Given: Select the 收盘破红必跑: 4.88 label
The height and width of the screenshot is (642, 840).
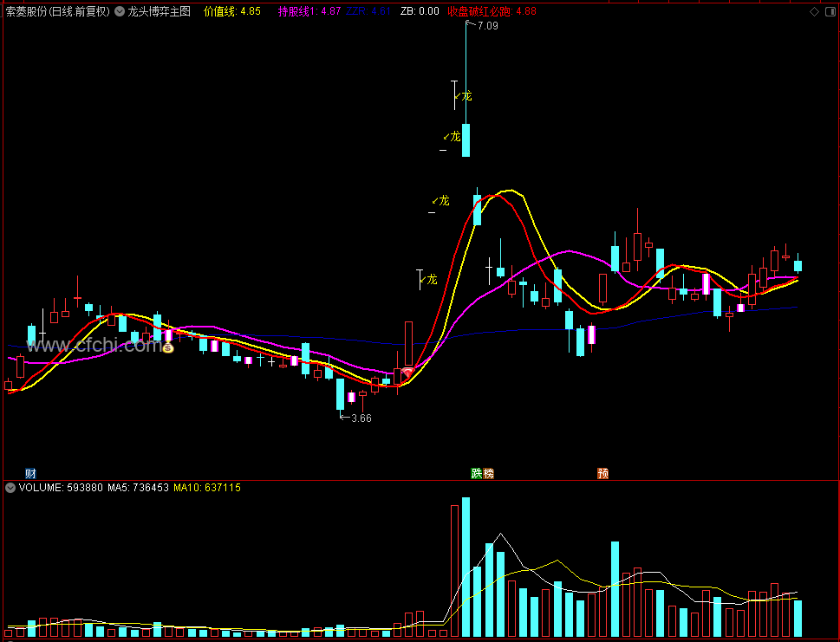Looking at the screenshot, I should (x=492, y=11).
